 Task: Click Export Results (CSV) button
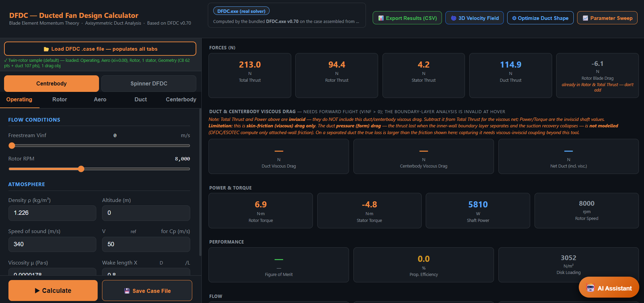407,18
